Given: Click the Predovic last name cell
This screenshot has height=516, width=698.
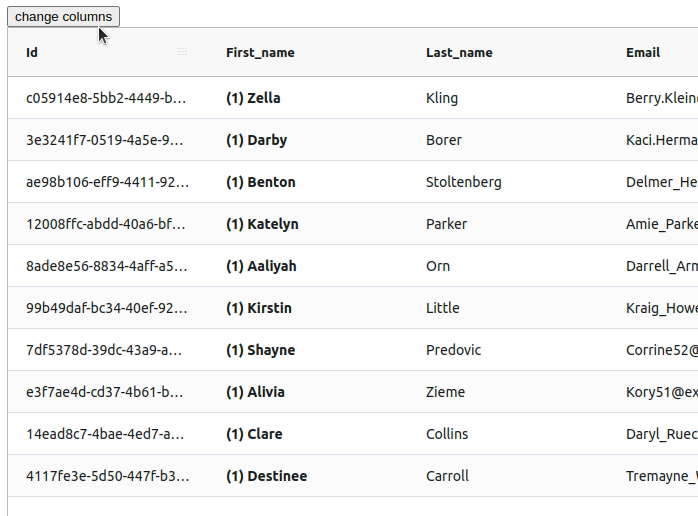Looking at the screenshot, I should [x=508, y=349].
